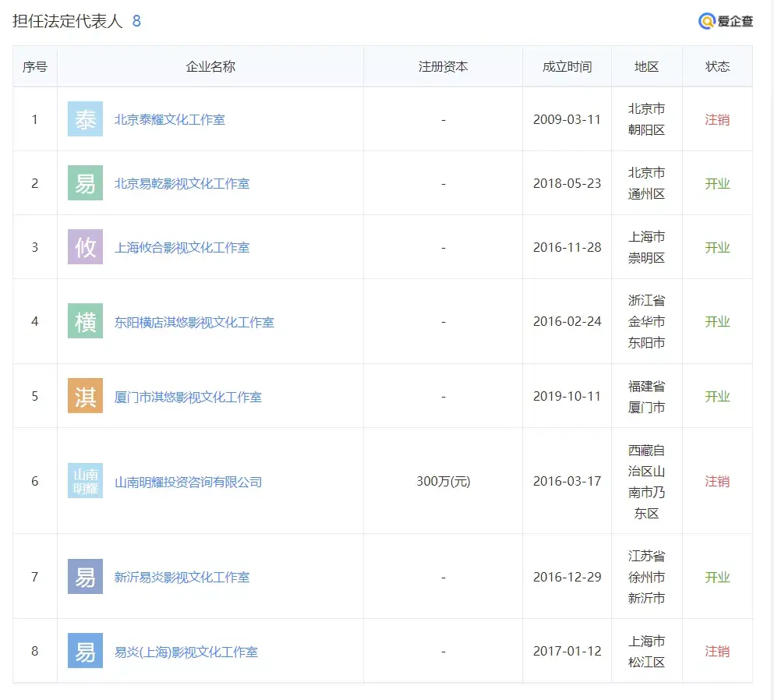Open 东阳横店淇悠影视文化工作室 link
This screenshot has height=700, width=774.
coord(194,322)
